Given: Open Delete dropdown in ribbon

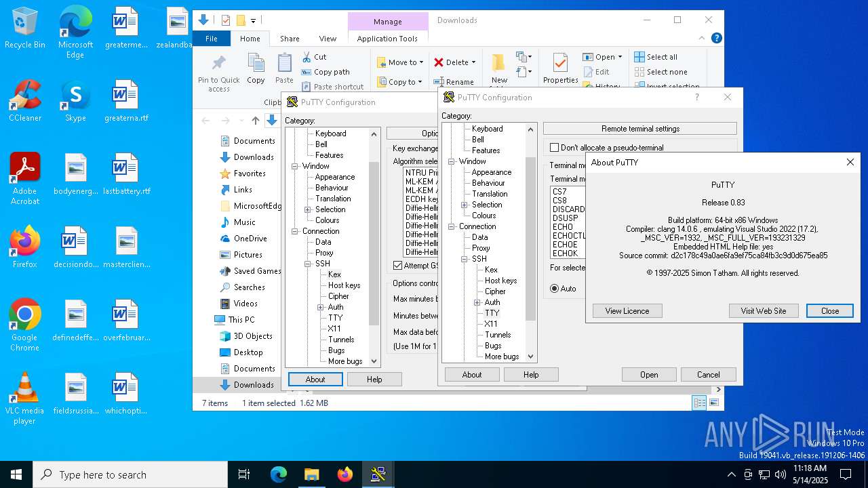Looking at the screenshot, I should pos(454,62).
